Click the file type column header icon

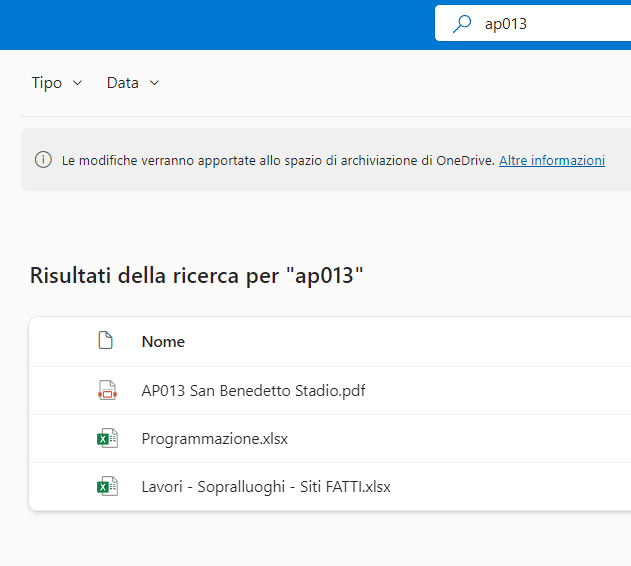[x=105, y=341]
